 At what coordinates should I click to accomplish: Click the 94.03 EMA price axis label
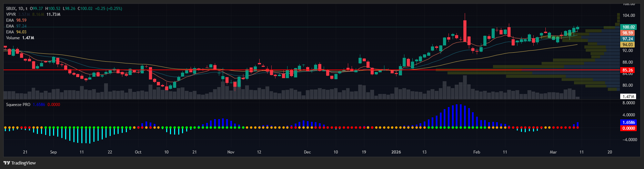coord(627,45)
